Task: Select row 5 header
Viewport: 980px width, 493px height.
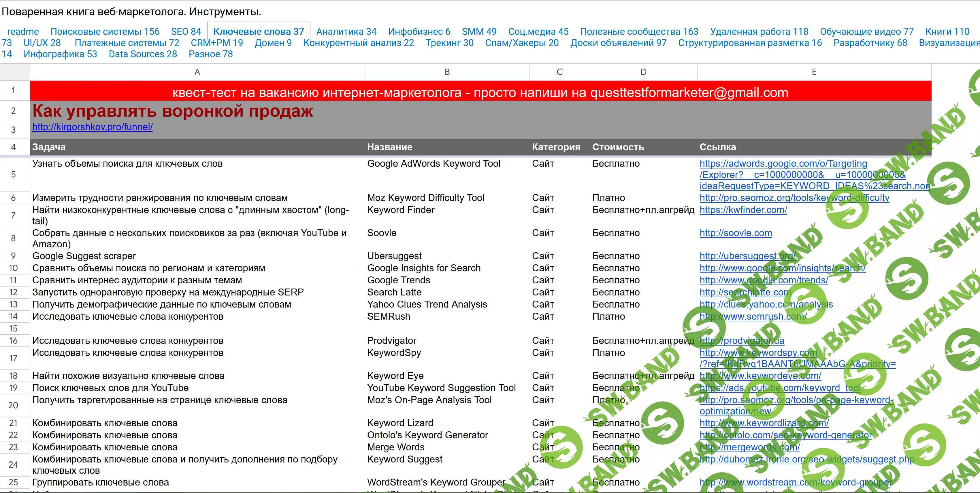Action: [13, 175]
